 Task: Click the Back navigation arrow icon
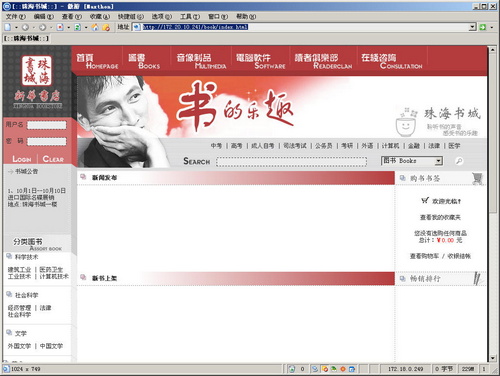pos(25,27)
